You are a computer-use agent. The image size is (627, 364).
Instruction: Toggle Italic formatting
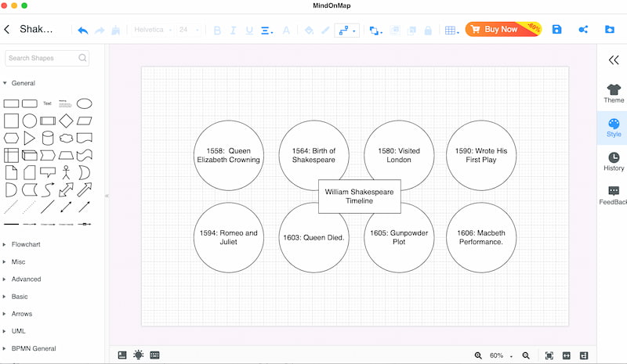click(x=233, y=30)
